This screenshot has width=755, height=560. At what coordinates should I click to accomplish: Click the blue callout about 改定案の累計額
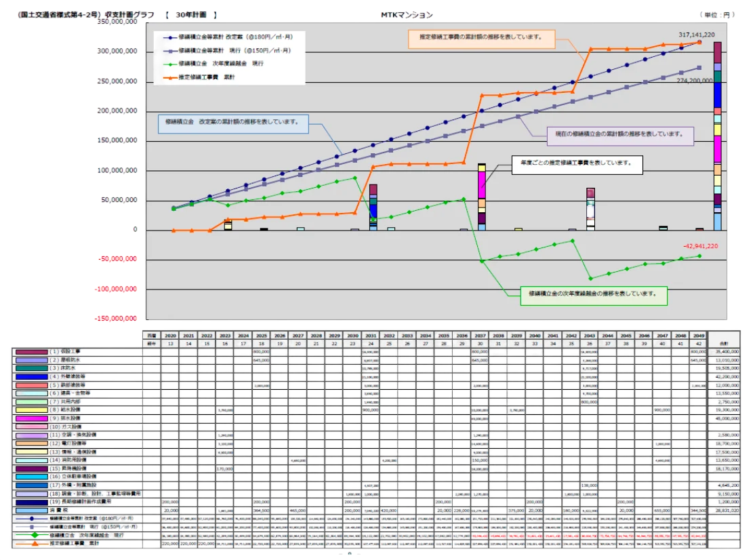point(234,124)
